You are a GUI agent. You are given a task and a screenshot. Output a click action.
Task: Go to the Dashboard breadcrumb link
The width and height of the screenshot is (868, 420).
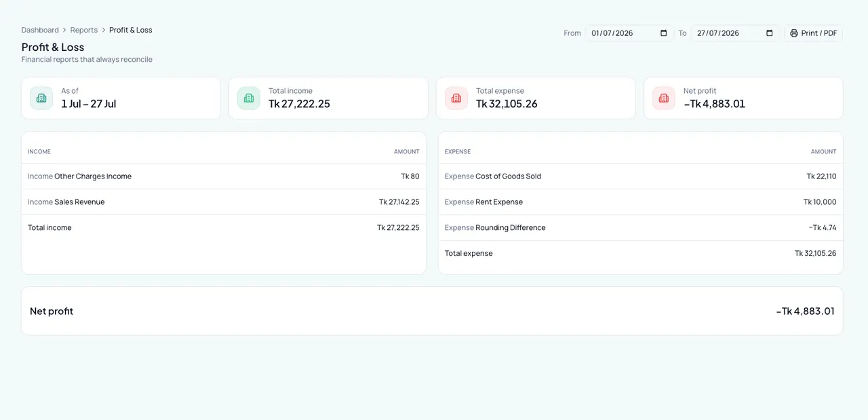pyautogui.click(x=40, y=30)
